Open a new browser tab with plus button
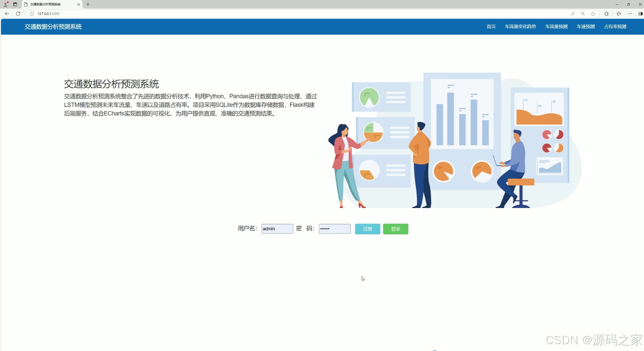The image size is (644, 351). click(x=88, y=4)
